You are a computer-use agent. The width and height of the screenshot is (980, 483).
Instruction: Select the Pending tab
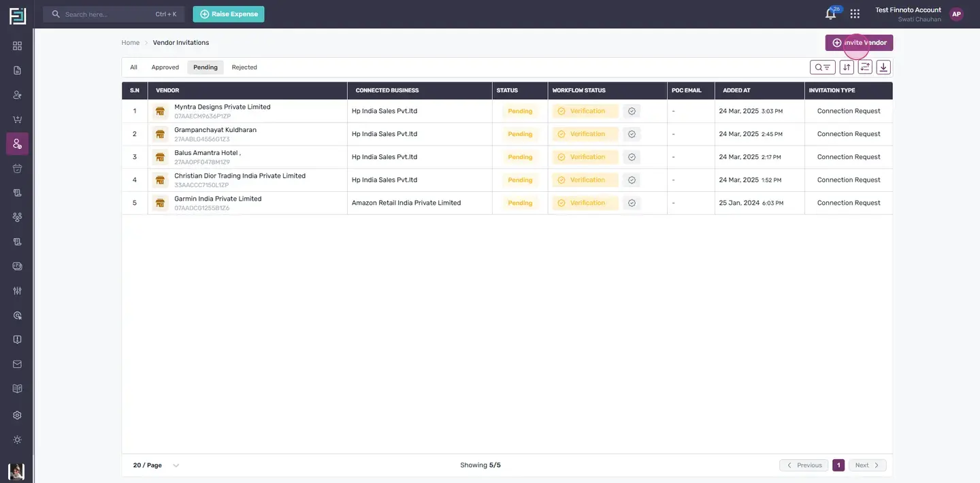(x=206, y=67)
